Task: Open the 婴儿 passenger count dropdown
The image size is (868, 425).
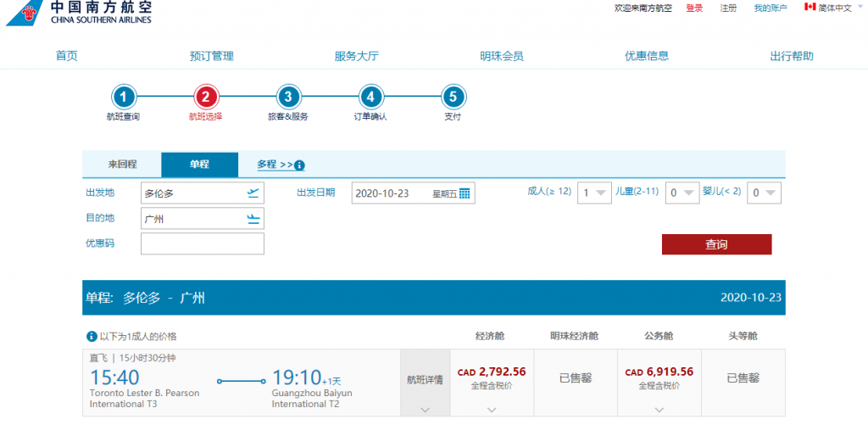Action: (x=765, y=193)
